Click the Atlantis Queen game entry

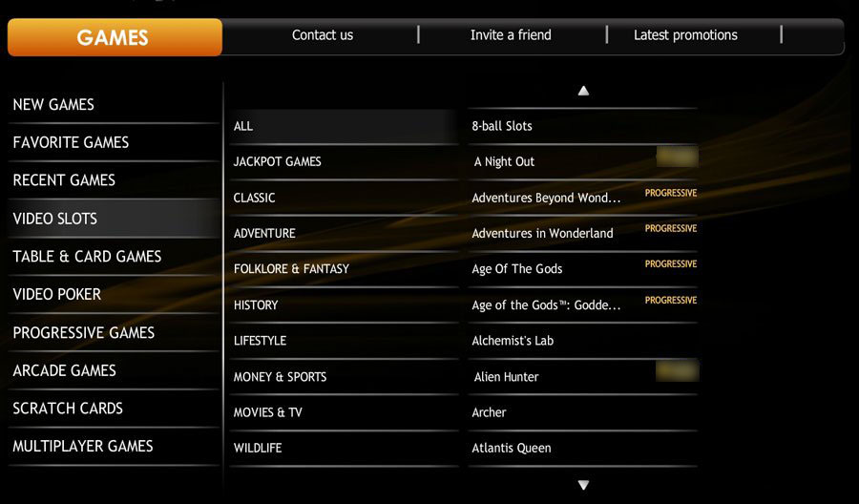click(512, 448)
